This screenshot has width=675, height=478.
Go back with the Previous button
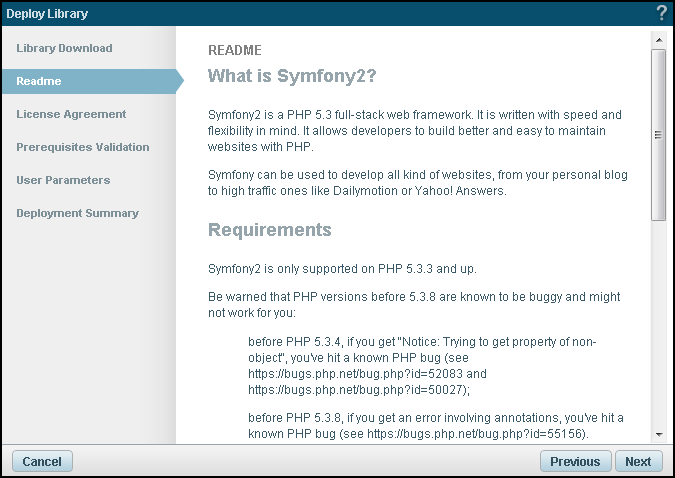[x=575, y=462]
